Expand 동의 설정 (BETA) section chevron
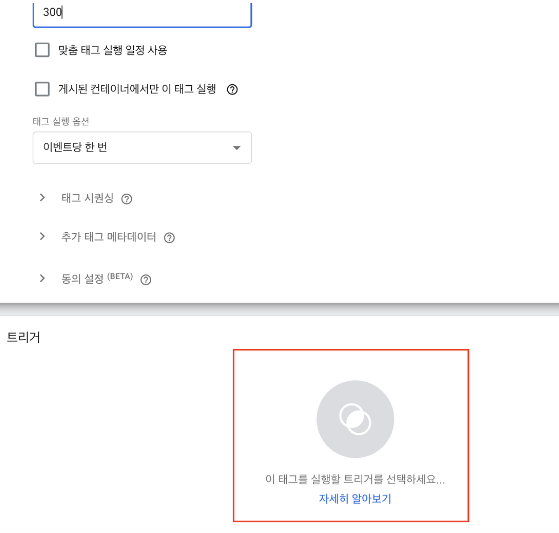This screenshot has height=533, width=559. tap(42, 278)
